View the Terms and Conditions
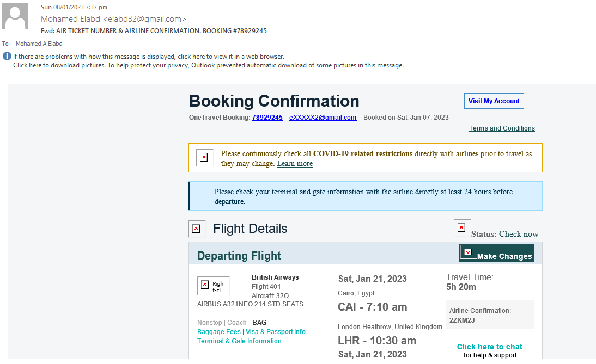596x364 pixels. click(x=501, y=128)
